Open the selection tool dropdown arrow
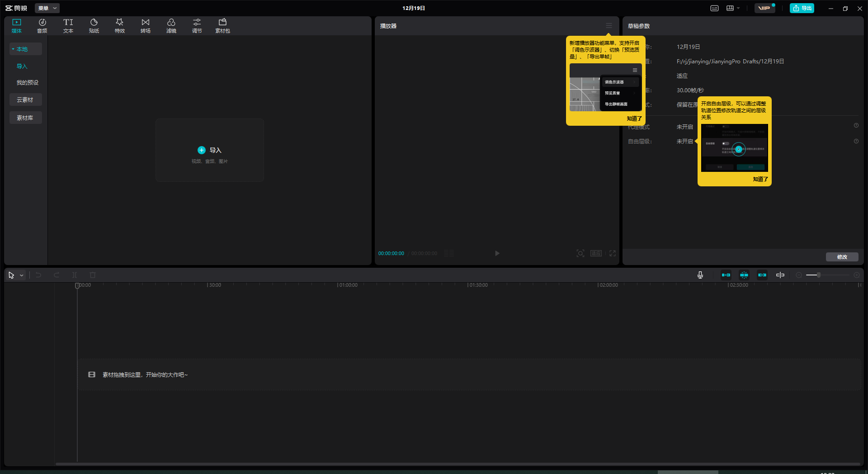This screenshot has width=868, height=474. pyautogui.click(x=21, y=275)
